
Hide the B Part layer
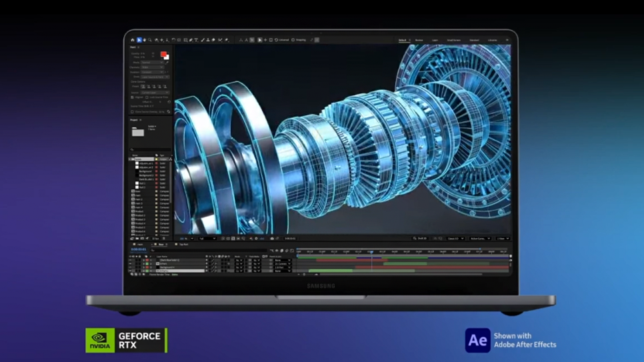(x=130, y=264)
